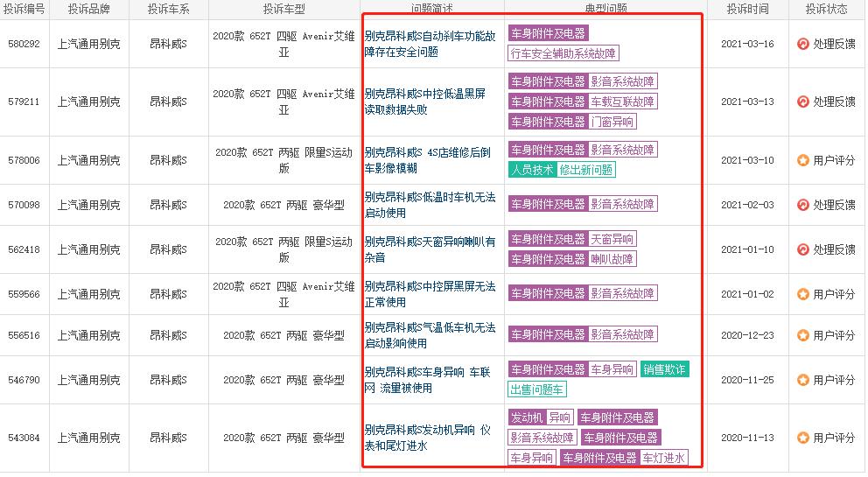
Task: Select complaint number 579211
Action: [x=24, y=102]
